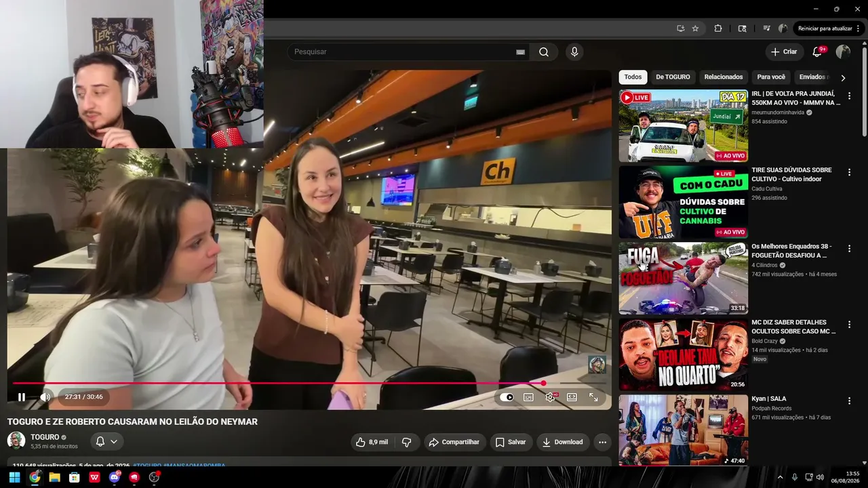868x488 pixels.
Task: Like the video with 8,9 mil likes
Action: click(372, 442)
